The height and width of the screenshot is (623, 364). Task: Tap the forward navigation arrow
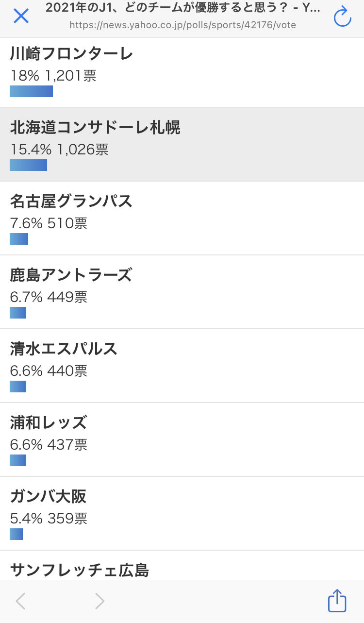[x=99, y=601]
